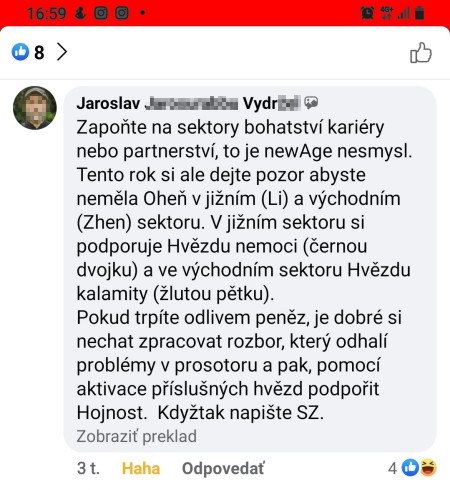
Task: Click Zobraziť preklad translation link
Action: tap(136, 436)
